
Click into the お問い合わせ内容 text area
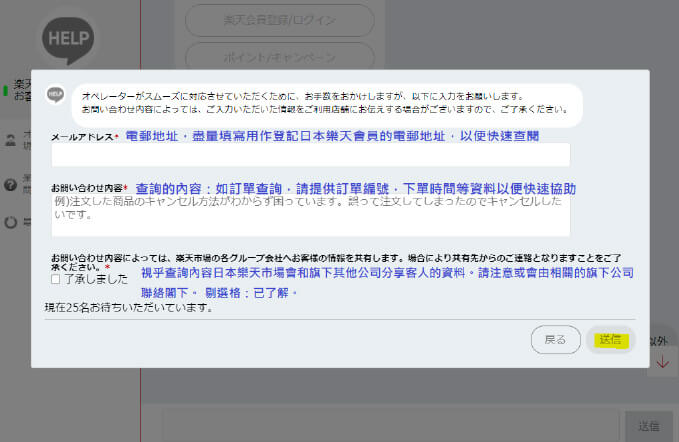pos(310,215)
